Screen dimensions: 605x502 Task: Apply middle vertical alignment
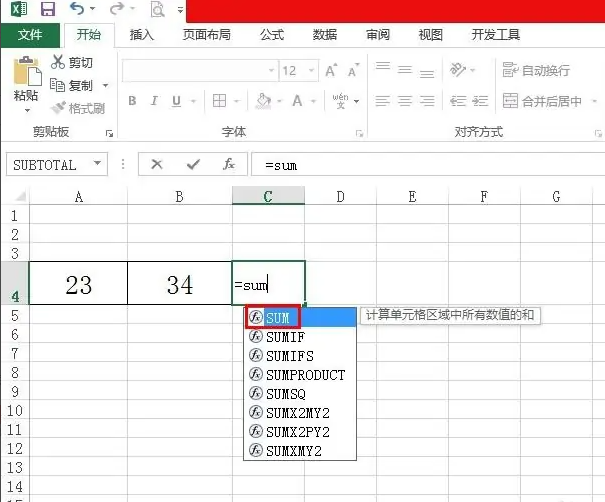point(405,70)
